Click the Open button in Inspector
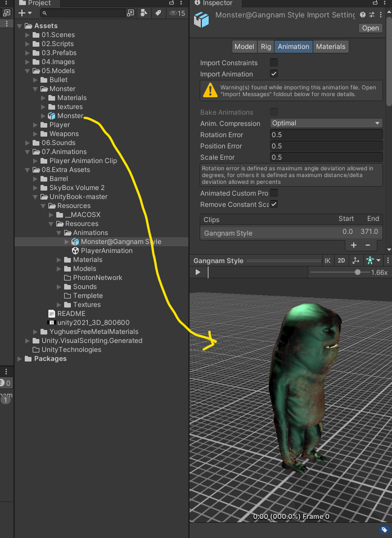 tap(371, 28)
